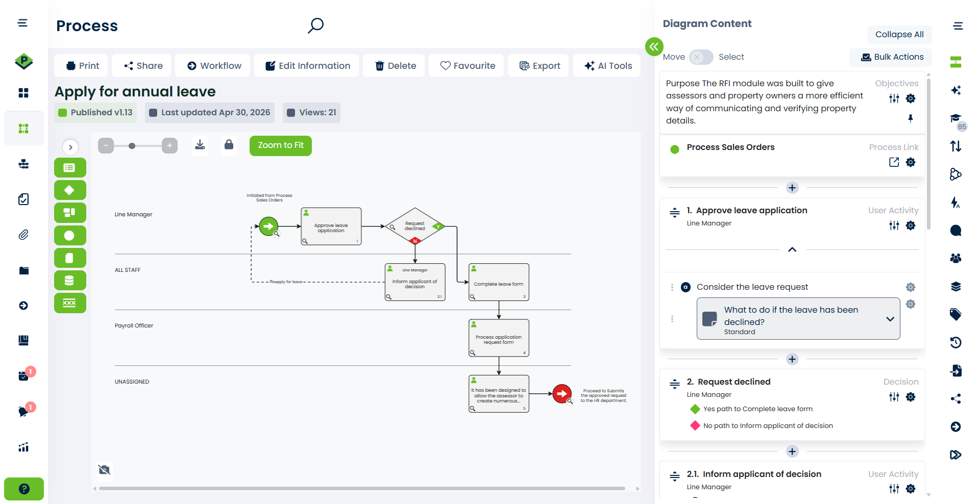
Task: Download the diagram image
Action: coord(200,145)
